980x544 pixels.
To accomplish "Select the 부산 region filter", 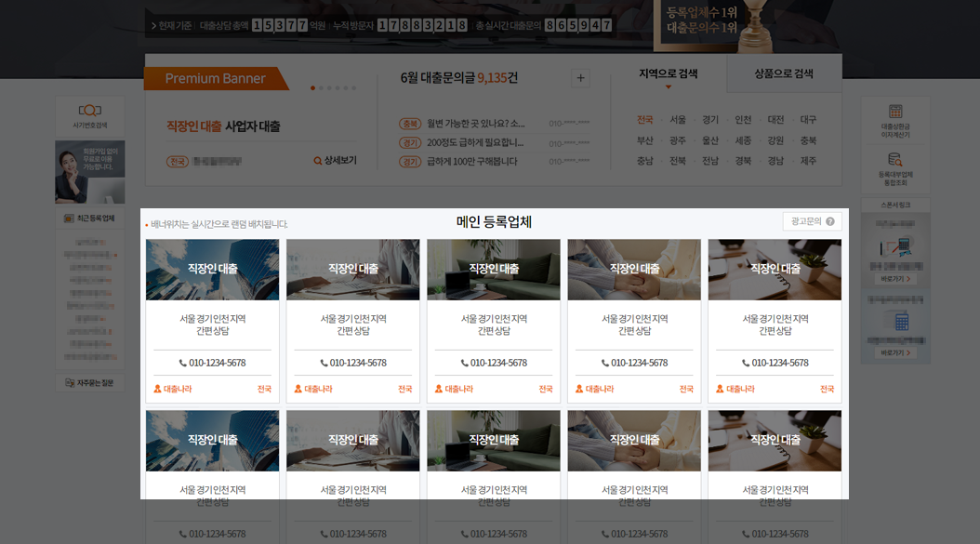I will pos(644,140).
